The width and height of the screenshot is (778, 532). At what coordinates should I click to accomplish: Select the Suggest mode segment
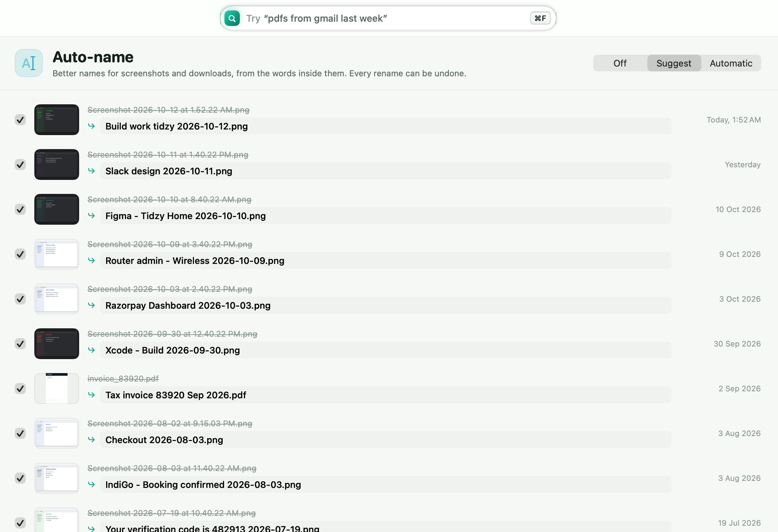click(x=674, y=63)
